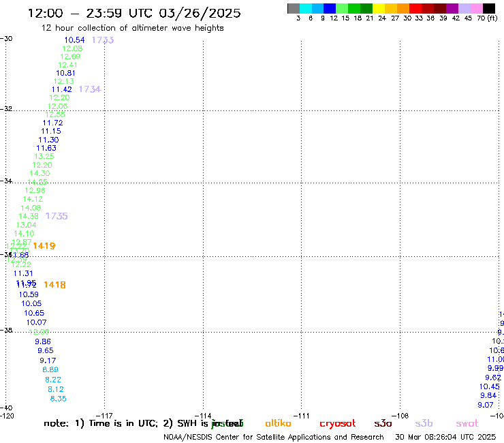Select the blue reading 10.65
504x443 pixels.
tap(34, 313)
